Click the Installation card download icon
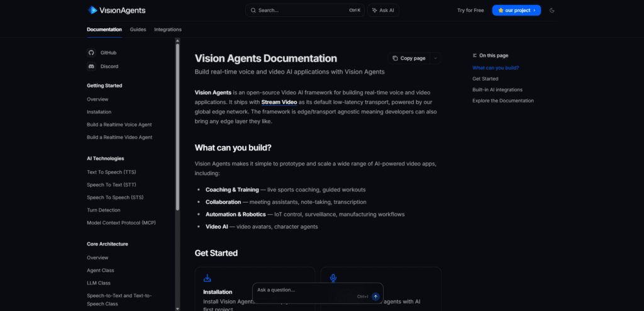Image resolution: width=644 pixels, height=311 pixels. coord(208,278)
